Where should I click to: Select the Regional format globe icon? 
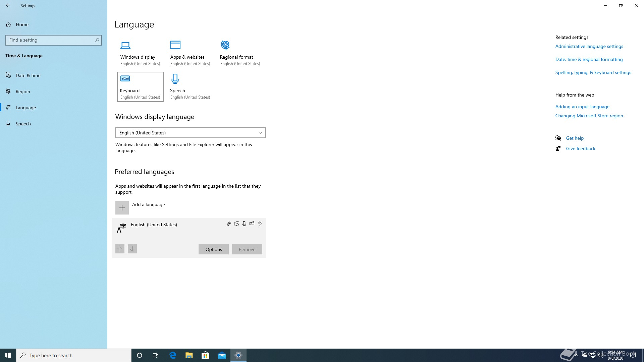coord(225,45)
